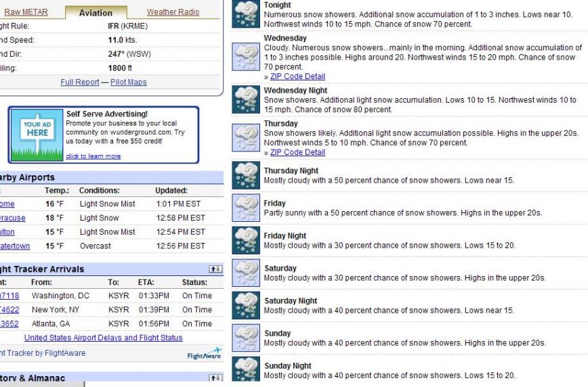The image size is (588, 387).
Task: Click the Sunday Night forecast icon
Action: pos(246,369)
